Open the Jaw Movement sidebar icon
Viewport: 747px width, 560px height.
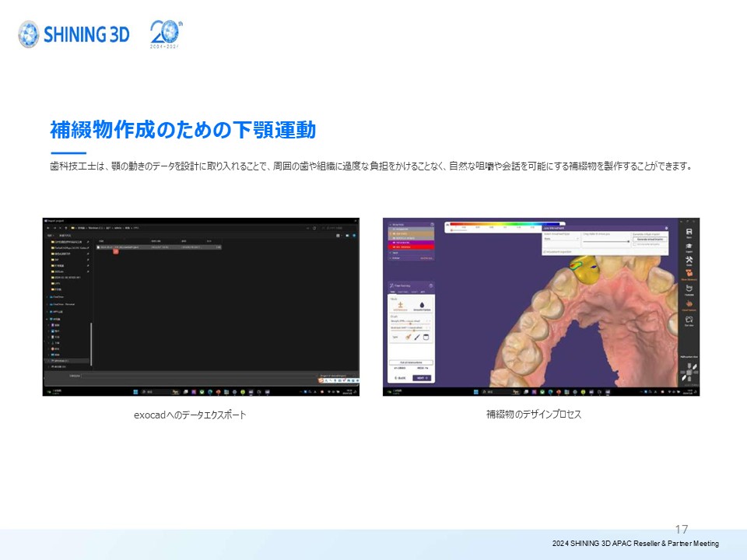(x=689, y=303)
